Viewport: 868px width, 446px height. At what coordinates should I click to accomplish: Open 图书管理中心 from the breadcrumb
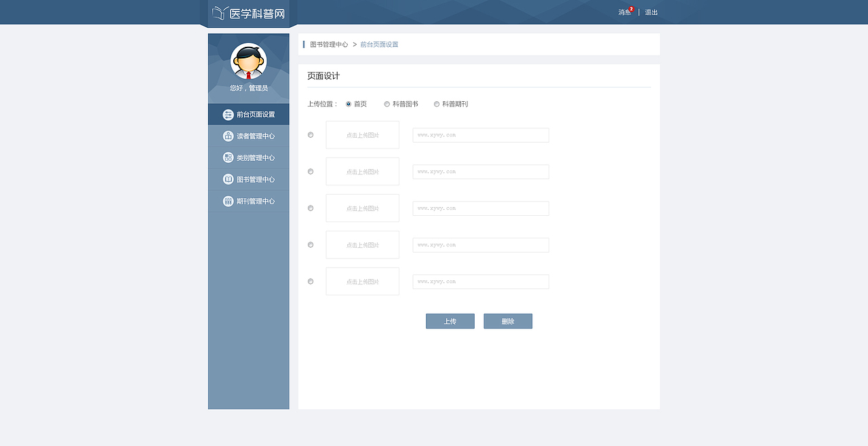tap(329, 43)
